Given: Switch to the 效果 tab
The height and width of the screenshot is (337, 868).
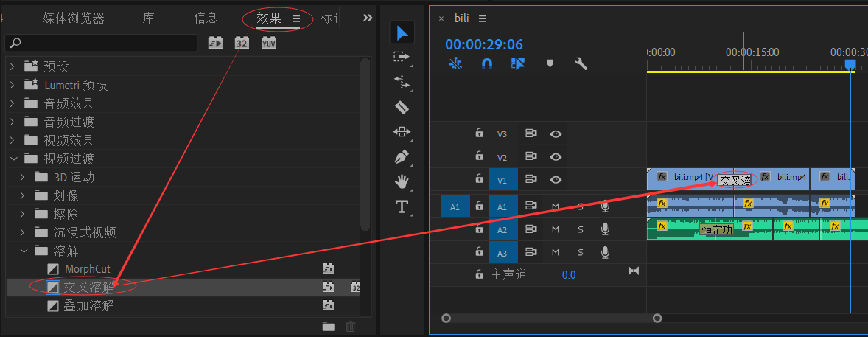Looking at the screenshot, I should point(269,18).
